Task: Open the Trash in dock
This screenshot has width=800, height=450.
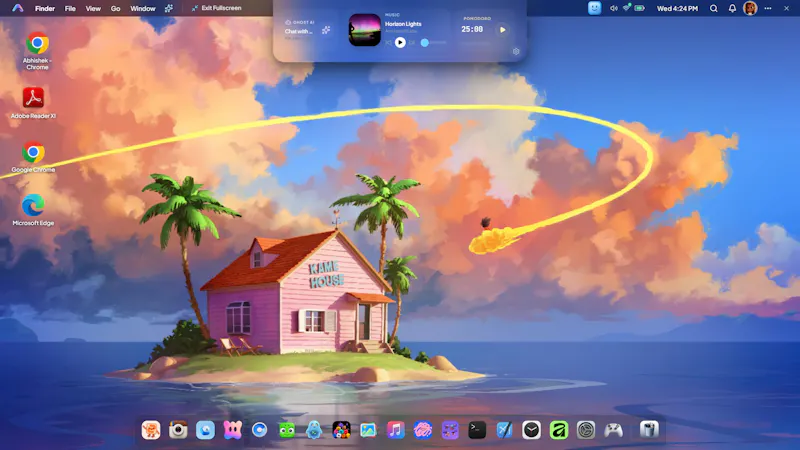Action: [649, 430]
